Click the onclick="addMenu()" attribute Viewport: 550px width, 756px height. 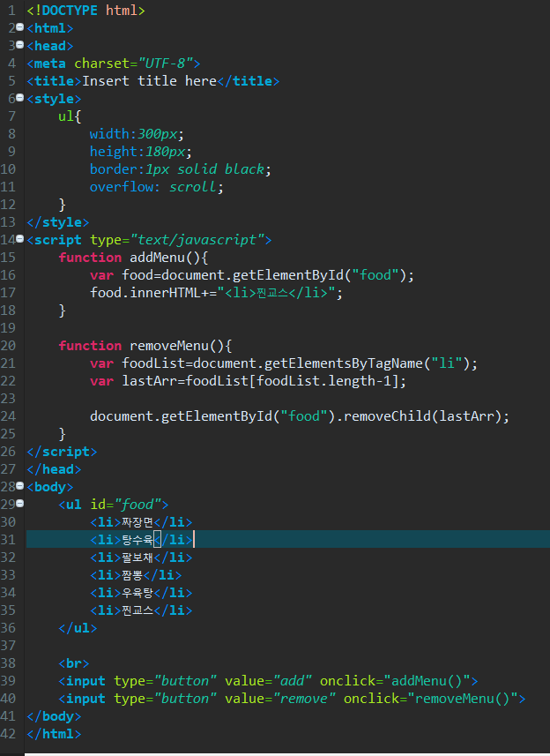click(x=395, y=681)
